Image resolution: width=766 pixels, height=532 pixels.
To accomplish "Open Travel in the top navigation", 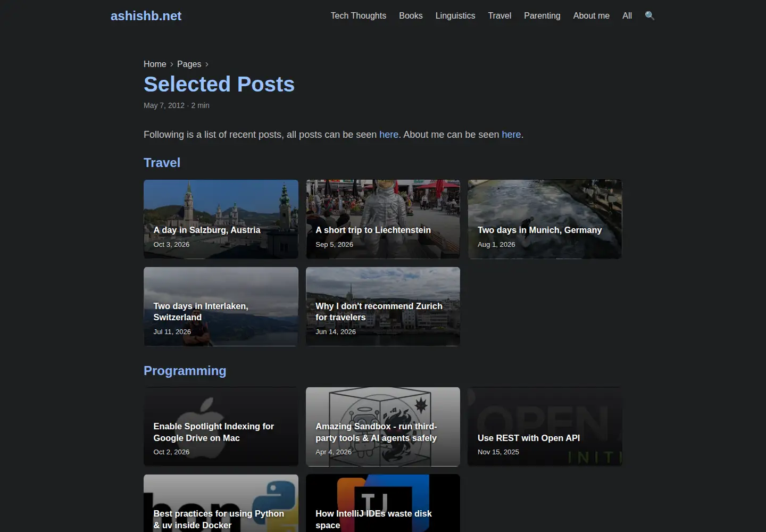I will click(x=499, y=15).
